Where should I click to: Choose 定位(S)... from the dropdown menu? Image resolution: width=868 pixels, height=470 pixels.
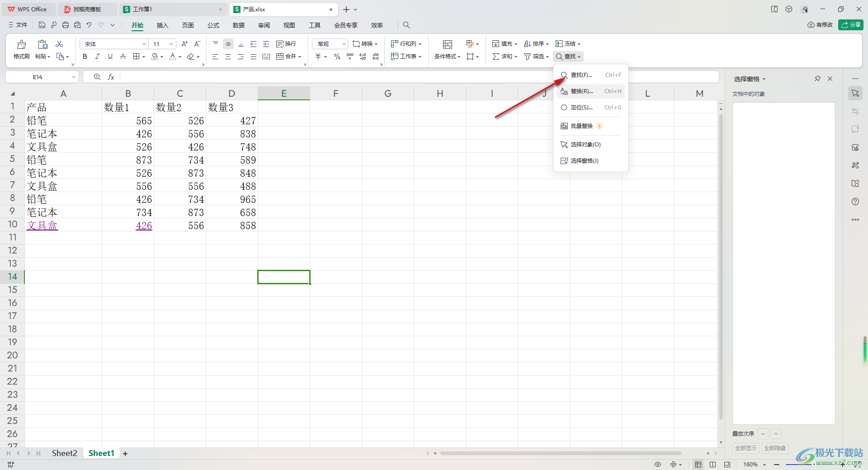tap(590, 108)
